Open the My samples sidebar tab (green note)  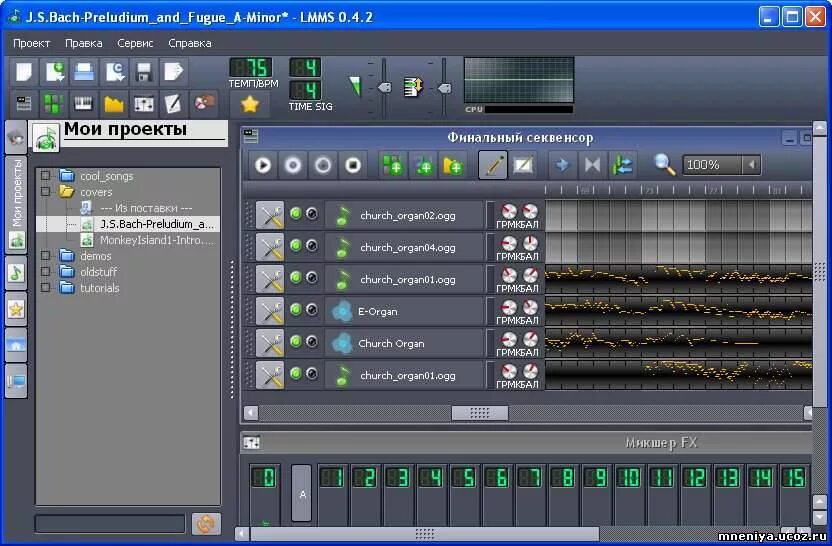point(16,273)
